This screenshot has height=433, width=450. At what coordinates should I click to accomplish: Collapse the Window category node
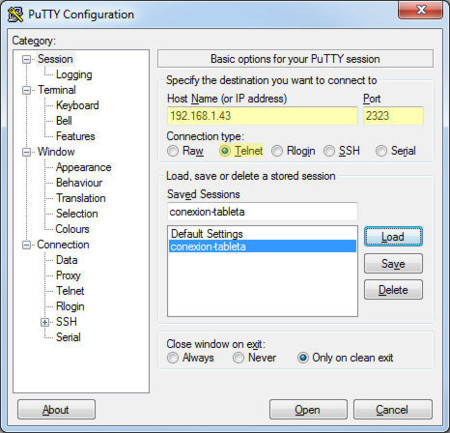click(26, 152)
